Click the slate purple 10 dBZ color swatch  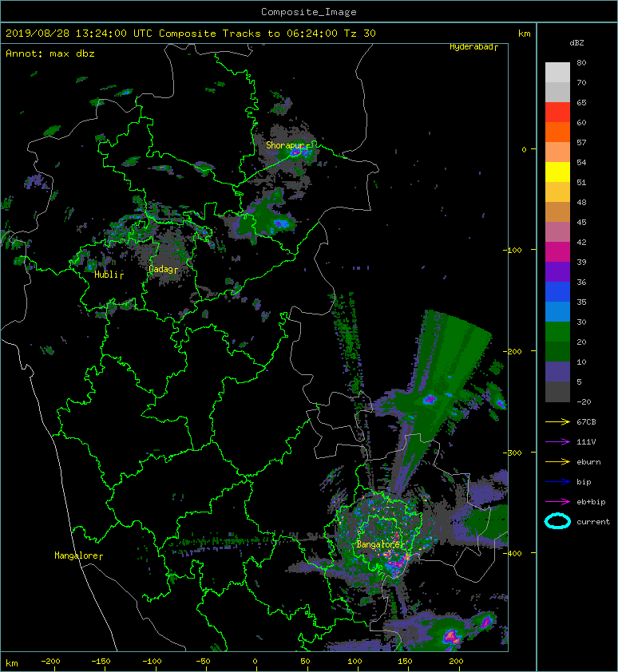[557, 372]
